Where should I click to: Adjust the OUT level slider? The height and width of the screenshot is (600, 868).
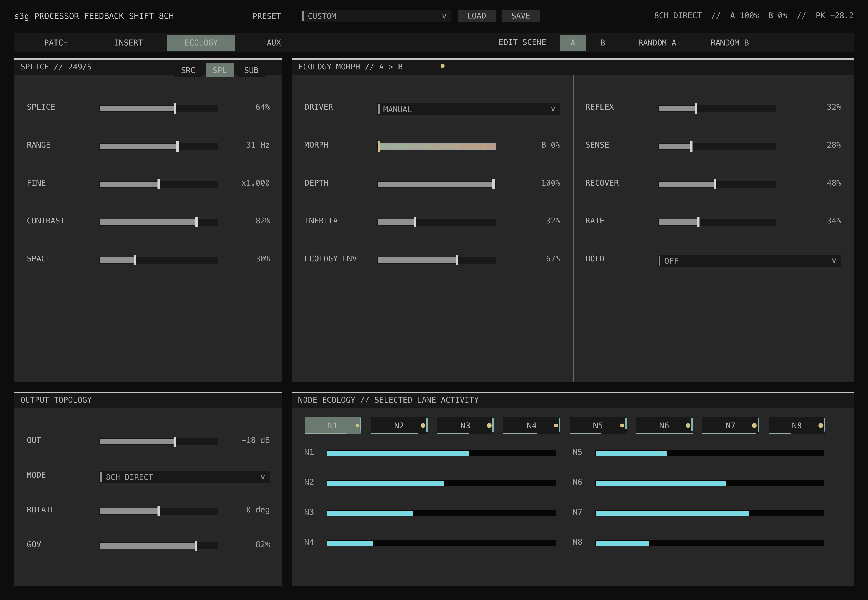point(159,442)
